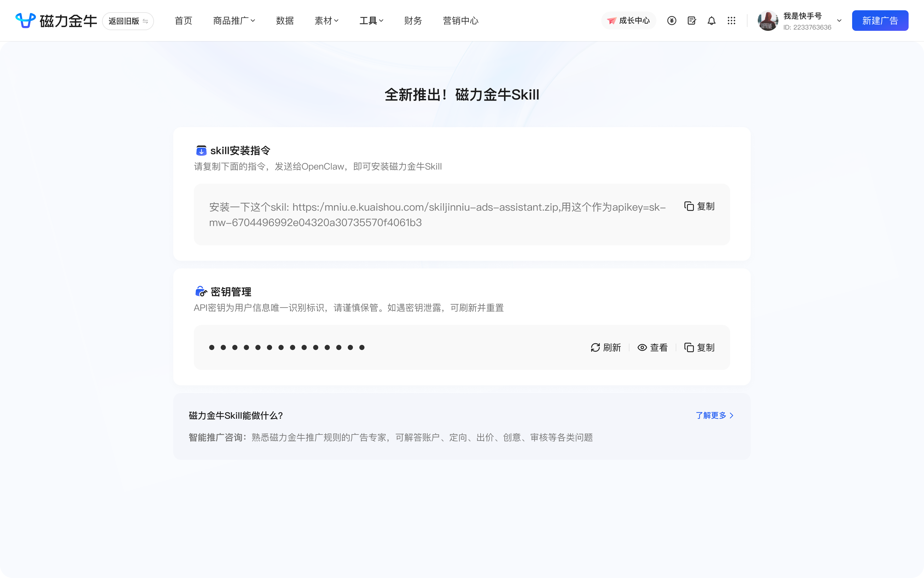The width and height of the screenshot is (924, 578).
Task: Expand the 我是快手号 account dropdown
Action: 839,21
